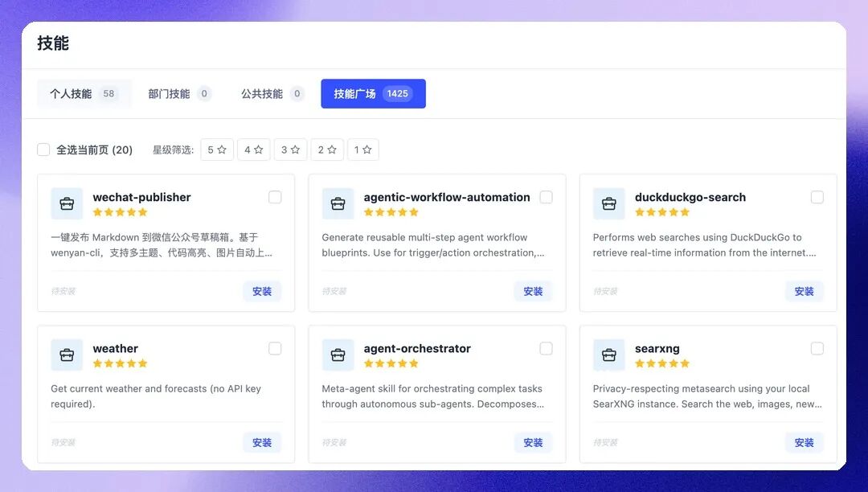This screenshot has height=492, width=868.
Task: Click the description "Get current weather and forecasts"
Action: pyautogui.click(x=156, y=396)
